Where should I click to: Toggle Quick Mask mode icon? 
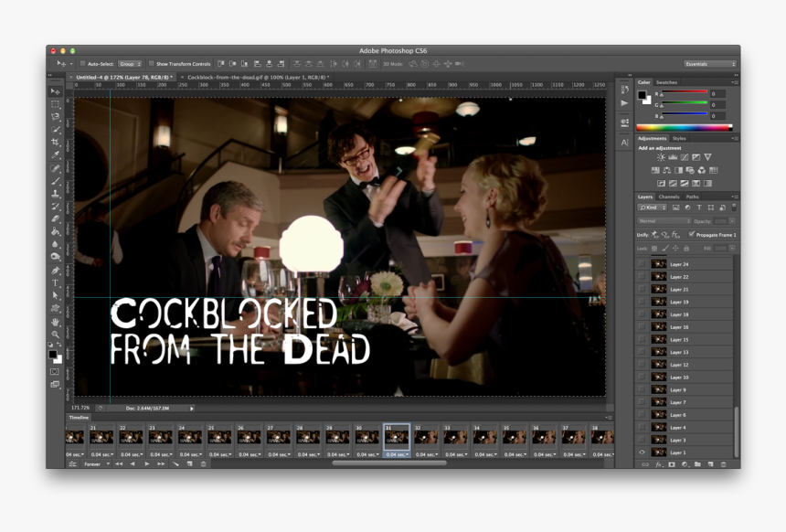(x=55, y=371)
